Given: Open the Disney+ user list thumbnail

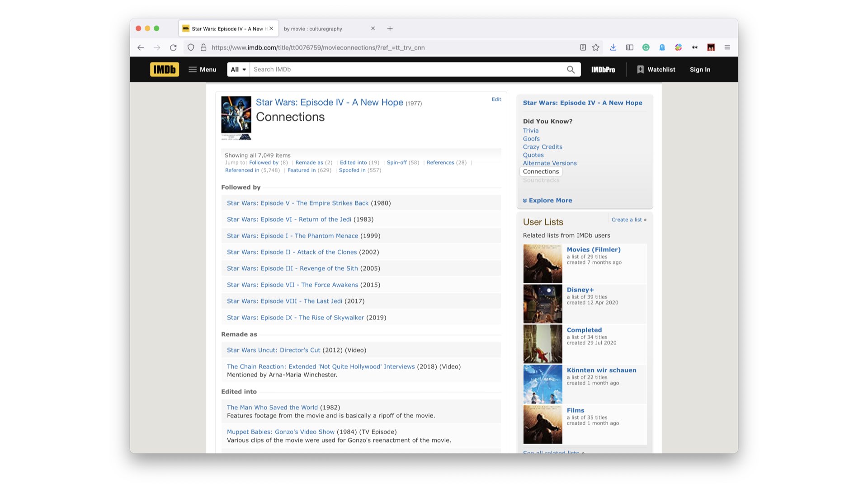Looking at the screenshot, I should click(542, 304).
